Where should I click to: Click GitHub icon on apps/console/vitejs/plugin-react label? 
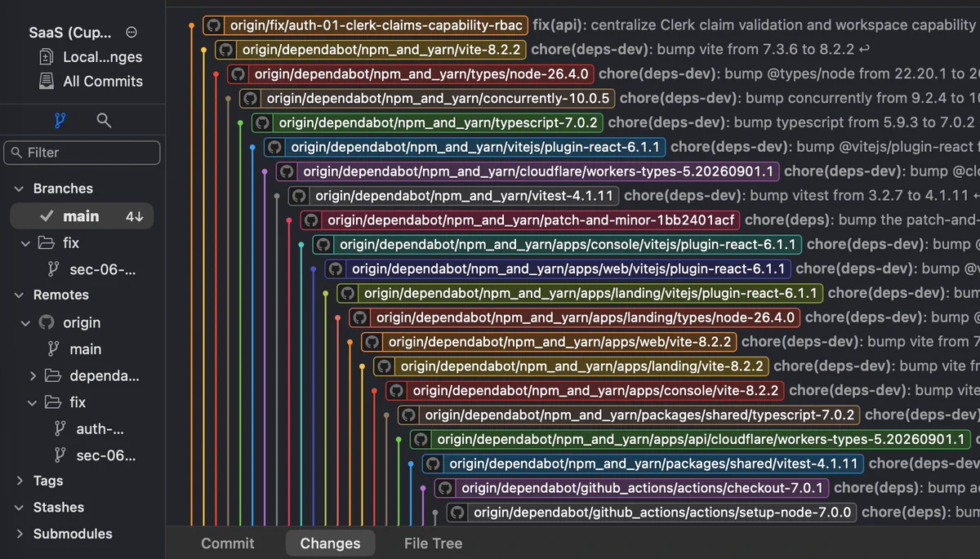pos(324,245)
